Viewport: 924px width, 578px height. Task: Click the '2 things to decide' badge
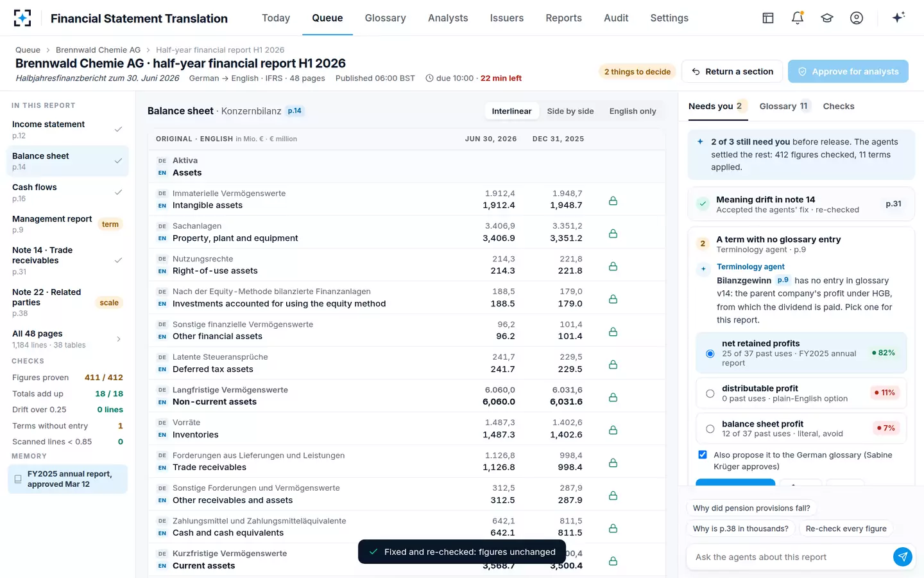[637, 71]
